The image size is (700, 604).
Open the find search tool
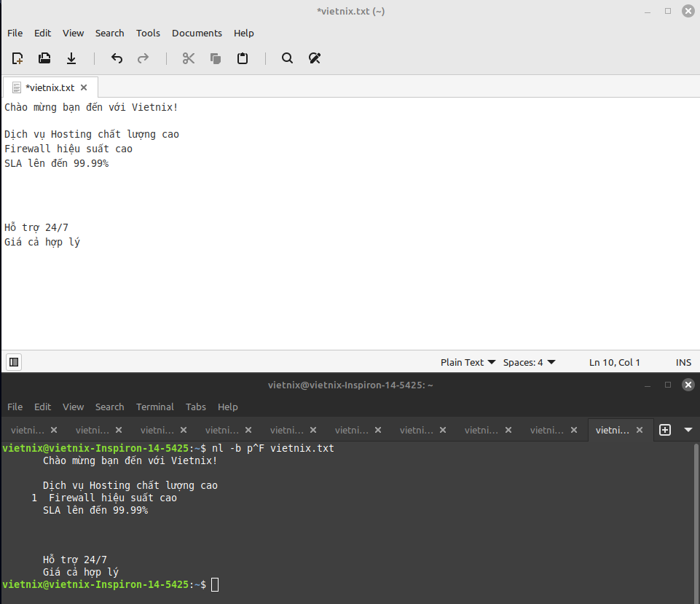pos(288,58)
